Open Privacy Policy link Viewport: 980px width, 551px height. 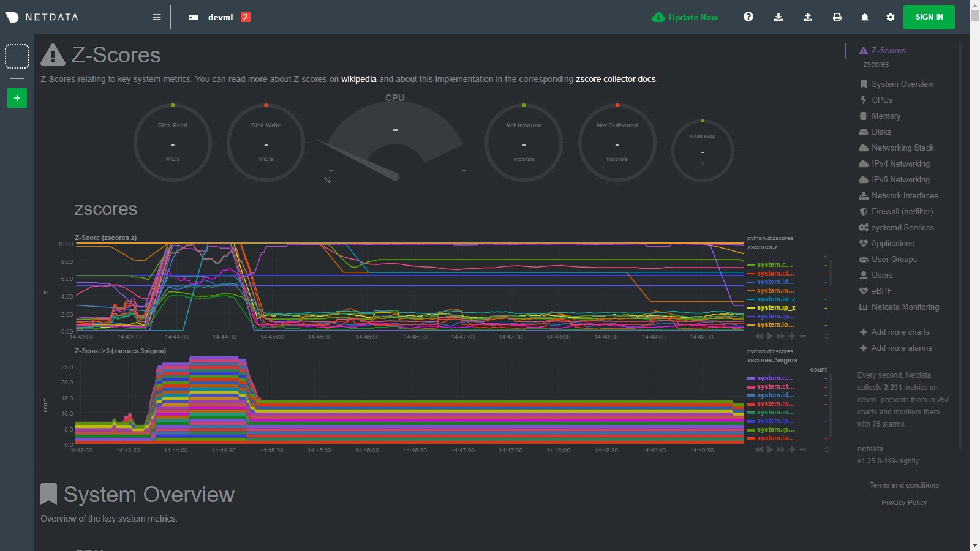(904, 503)
